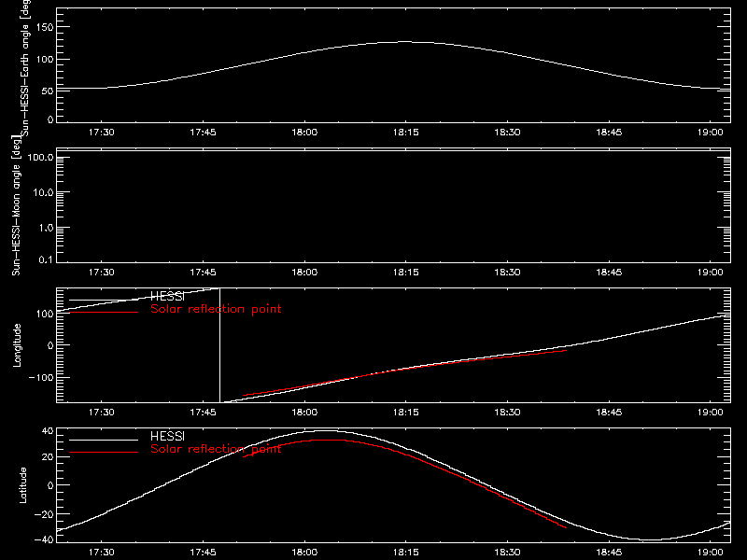Click the 40 tick on Latitude axis
This screenshot has width=747, height=560.
coord(48,431)
